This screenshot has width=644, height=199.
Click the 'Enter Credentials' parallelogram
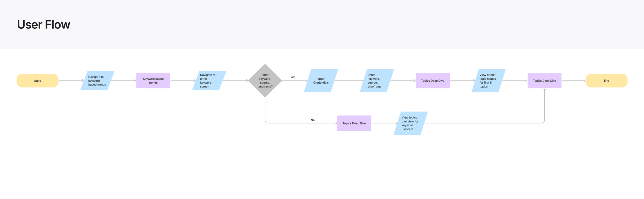pos(321,81)
